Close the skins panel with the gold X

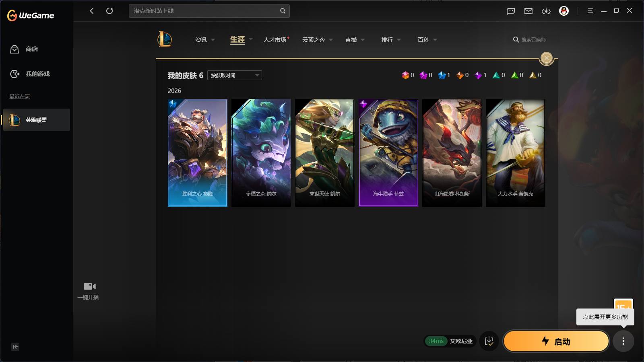[x=547, y=58]
